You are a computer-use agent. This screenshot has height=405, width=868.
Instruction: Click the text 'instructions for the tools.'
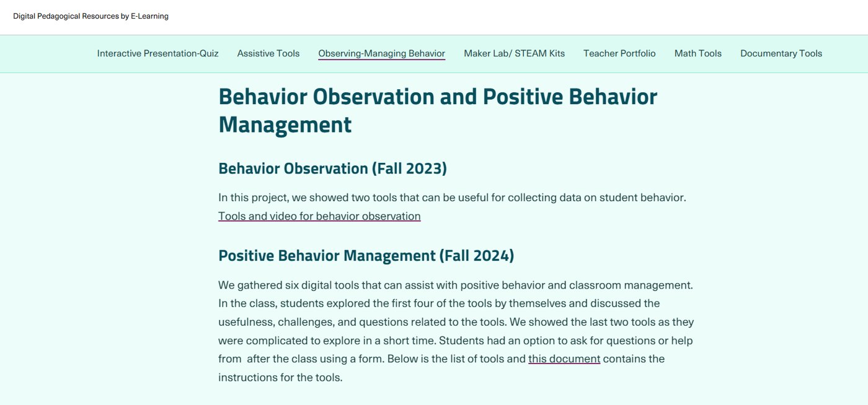coord(280,377)
